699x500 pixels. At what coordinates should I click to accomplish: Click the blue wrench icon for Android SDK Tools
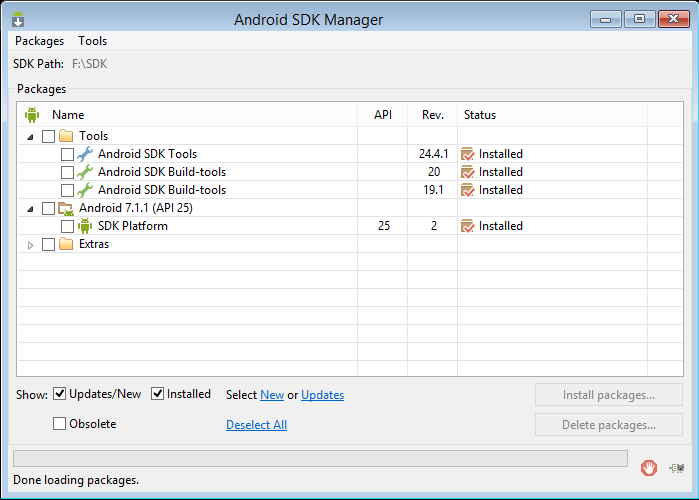(x=85, y=154)
